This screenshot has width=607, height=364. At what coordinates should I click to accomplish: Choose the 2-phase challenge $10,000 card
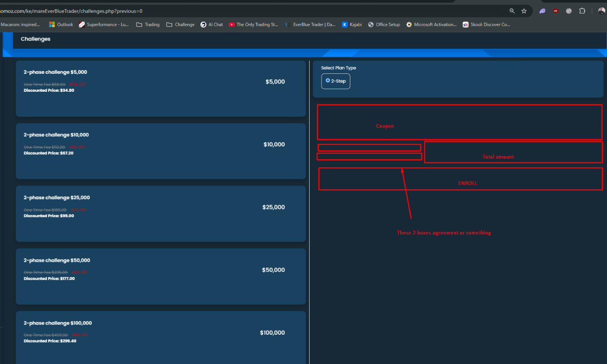pos(160,151)
